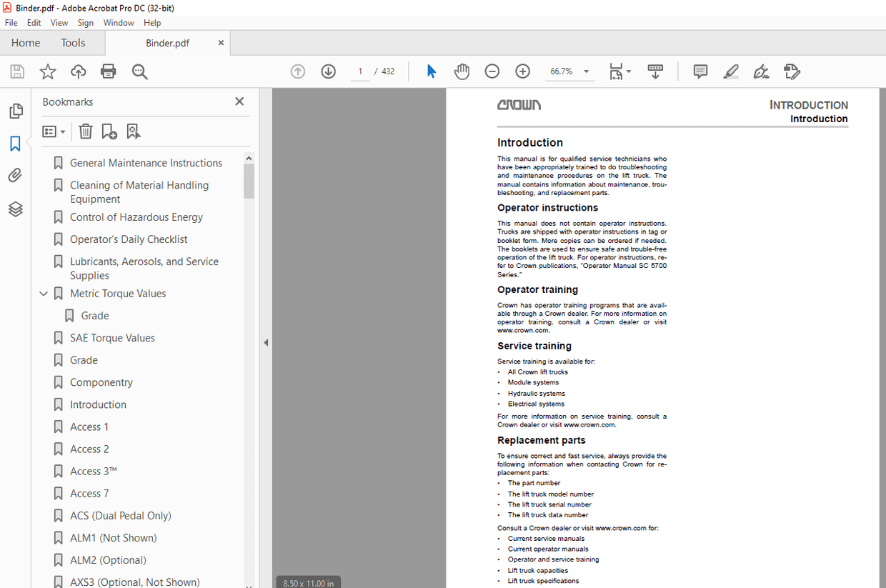Select the Hand tool
Screen dimensions: 886x588
(462, 71)
